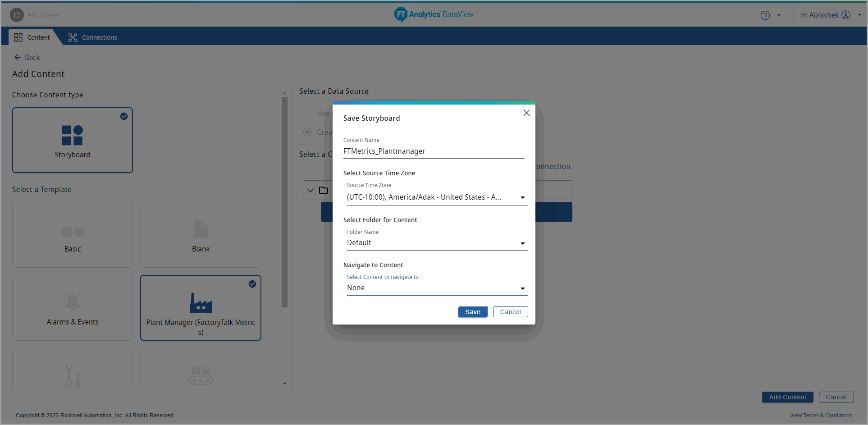
Task: Open the Source Time Zone dropdown
Action: [437, 197]
